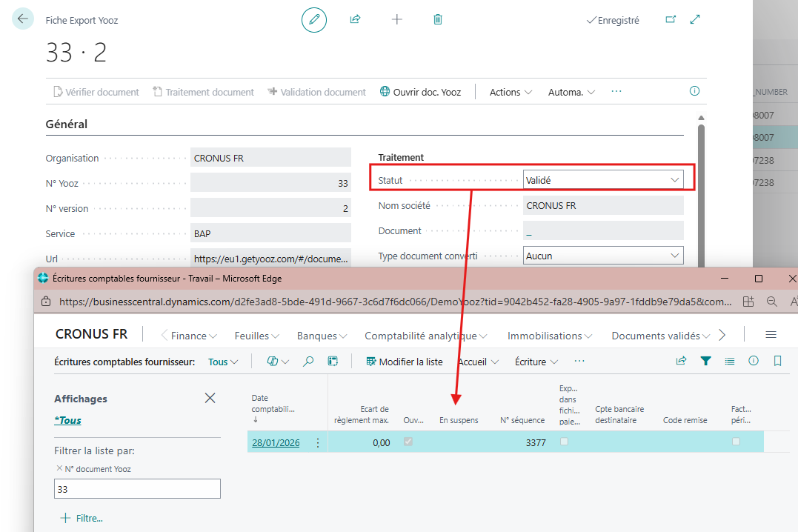Click the back arrow on Fiche Export Yooz
Image resolution: width=798 pixels, height=532 pixels.
tap(23, 19)
